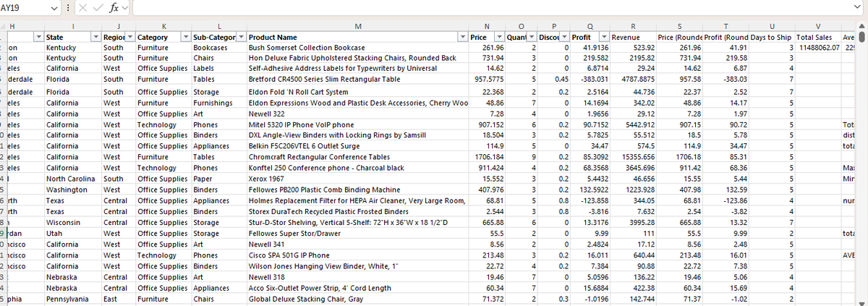The width and height of the screenshot is (868, 306).
Task: Open the State column filter dropdown
Action: click(x=95, y=37)
